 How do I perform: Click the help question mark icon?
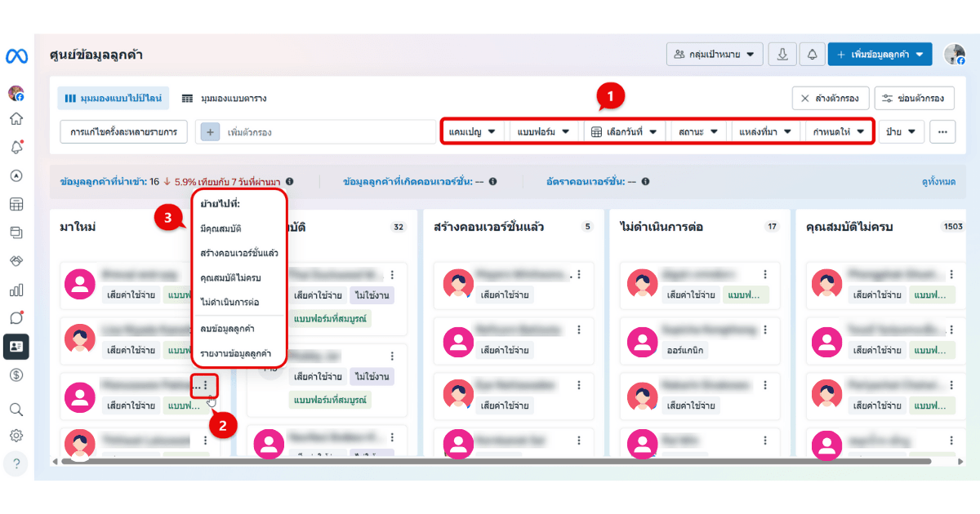click(x=16, y=464)
